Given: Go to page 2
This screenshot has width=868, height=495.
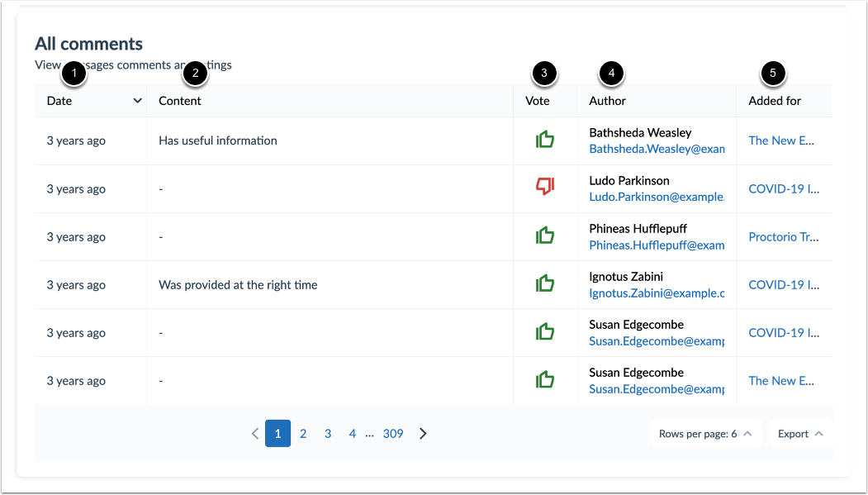Looking at the screenshot, I should (303, 434).
